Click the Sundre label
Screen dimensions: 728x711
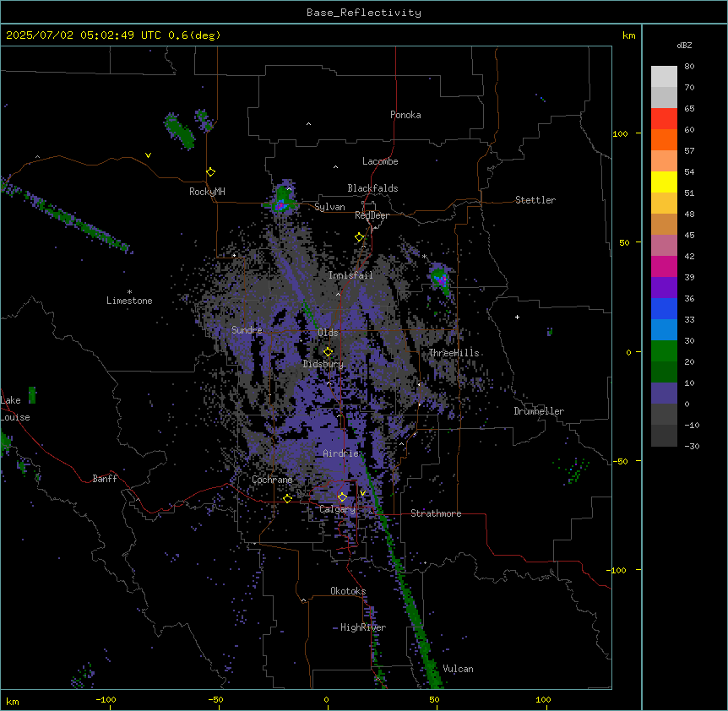point(247,330)
